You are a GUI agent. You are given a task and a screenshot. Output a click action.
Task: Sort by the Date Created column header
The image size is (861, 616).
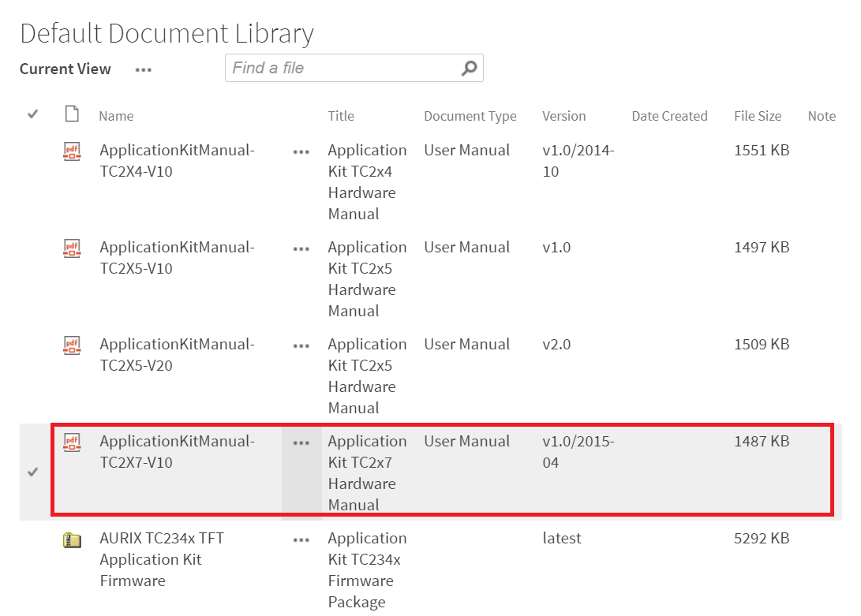coord(669,117)
